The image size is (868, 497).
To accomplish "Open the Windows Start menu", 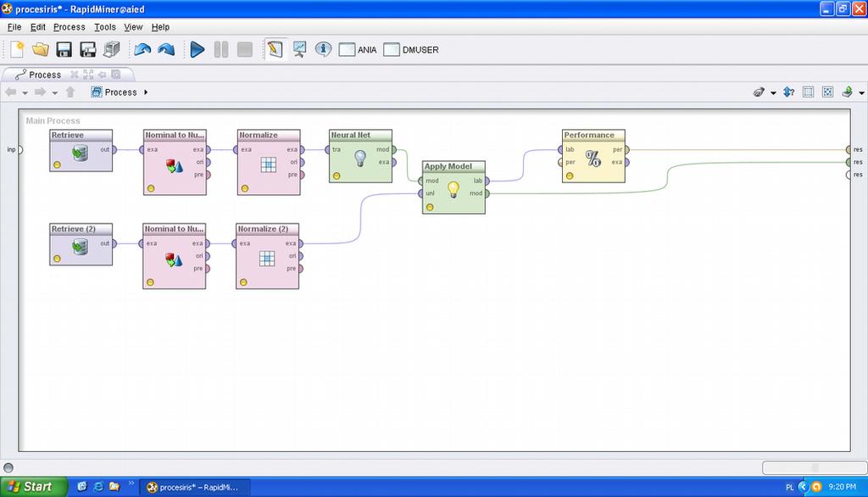I will coord(33,487).
